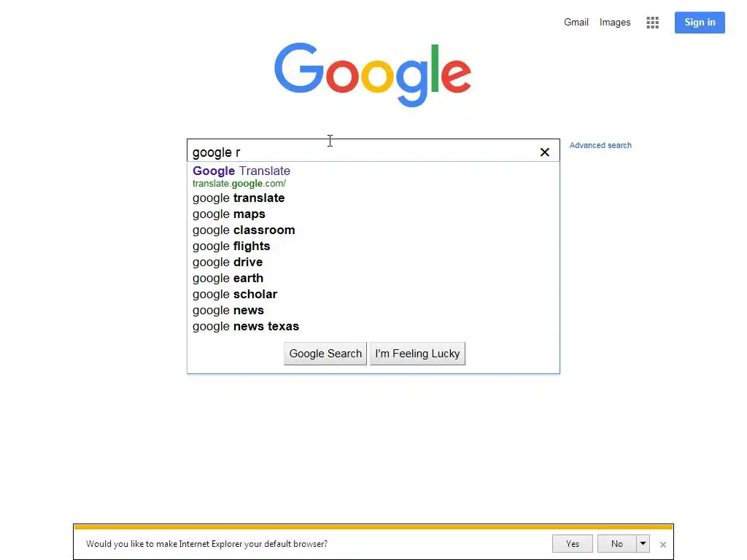The image size is (747, 560).
Task: Dismiss the default browser notification bar
Action: click(662, 544)
